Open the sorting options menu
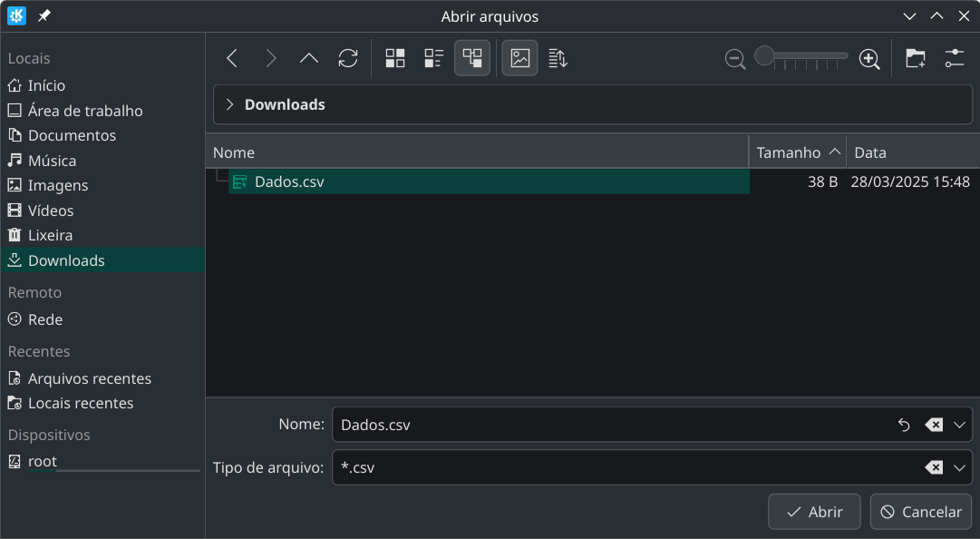The width and height of the screenshot is (980, 539). coord(558,59)
